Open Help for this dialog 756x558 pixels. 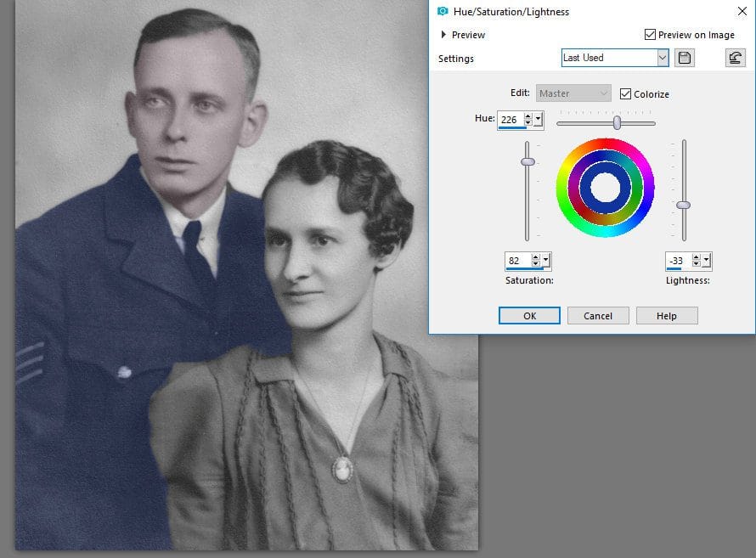[667, 315]
